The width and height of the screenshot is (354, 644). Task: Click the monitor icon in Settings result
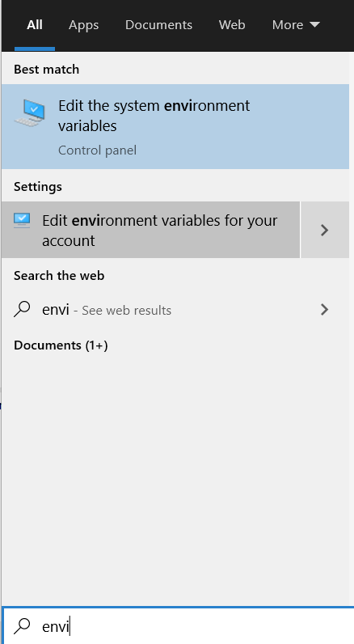click(22, 221)
